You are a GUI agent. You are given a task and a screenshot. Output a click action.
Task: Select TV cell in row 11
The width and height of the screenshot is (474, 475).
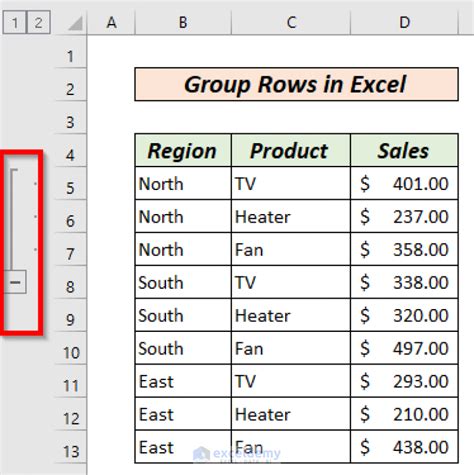pos(291,381)
